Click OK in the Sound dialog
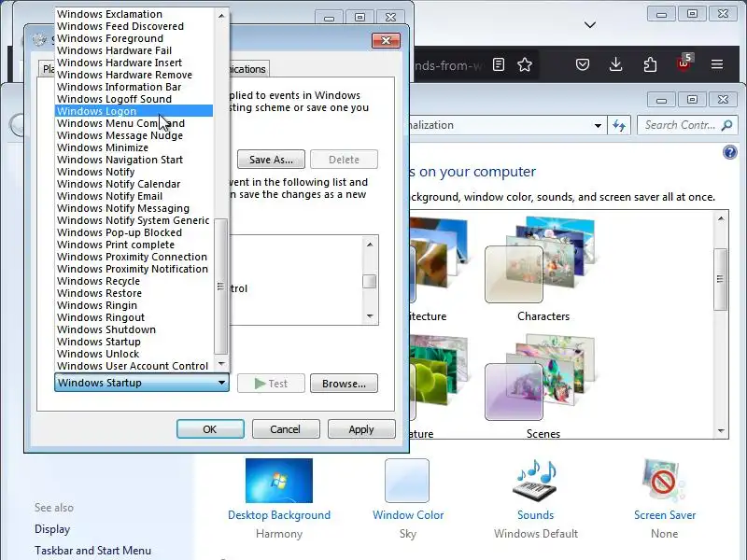Image resolution: width=747 pixels, height=560 pixels. pos(210,429)
